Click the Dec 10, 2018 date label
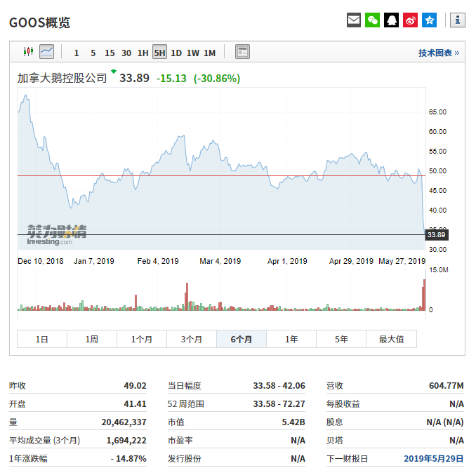The height and width of the screenshot is (475, 476). point(41,261)
